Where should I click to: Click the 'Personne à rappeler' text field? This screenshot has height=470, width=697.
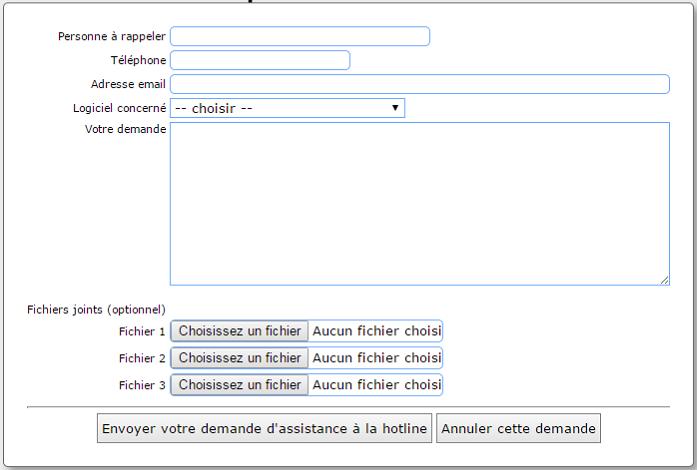299,36
